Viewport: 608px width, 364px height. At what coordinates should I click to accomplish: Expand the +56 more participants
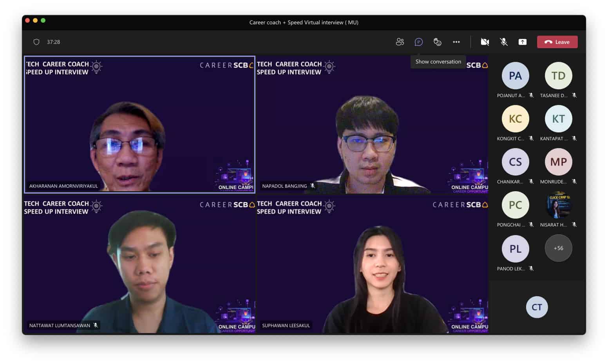coord(558,248)
